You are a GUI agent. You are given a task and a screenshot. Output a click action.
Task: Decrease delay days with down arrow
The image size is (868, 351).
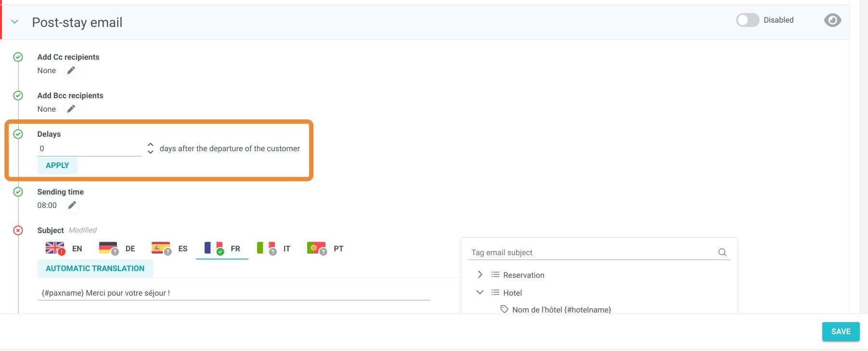click(150, 152)
